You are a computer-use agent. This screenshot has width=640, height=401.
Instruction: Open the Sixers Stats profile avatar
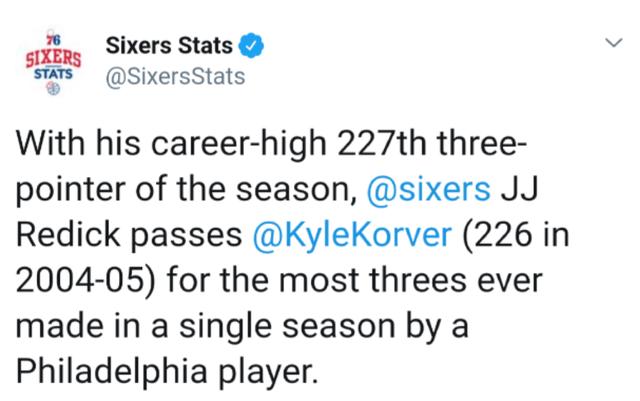pos(53,62)
